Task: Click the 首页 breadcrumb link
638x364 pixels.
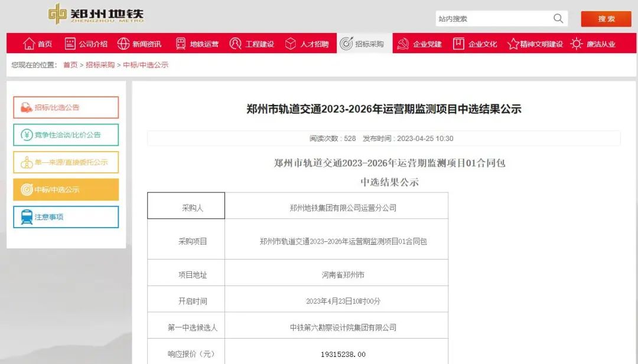Action: click(x=70, y=65)
